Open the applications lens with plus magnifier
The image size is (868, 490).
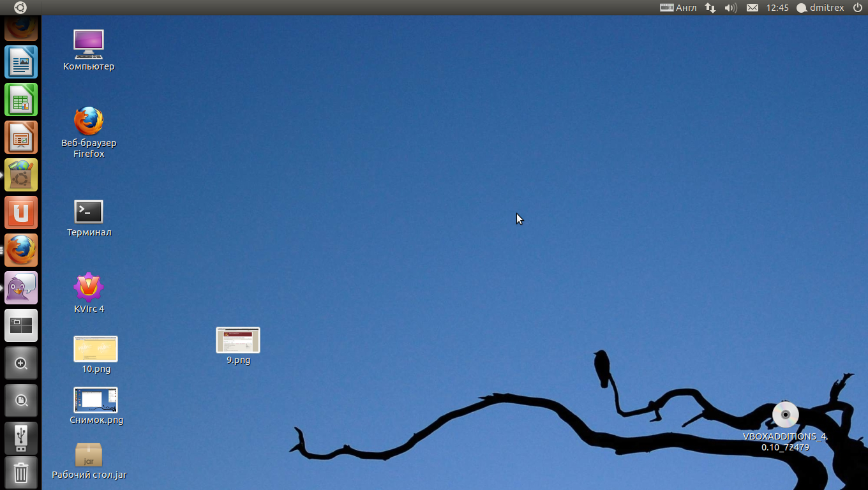point(21,363)
